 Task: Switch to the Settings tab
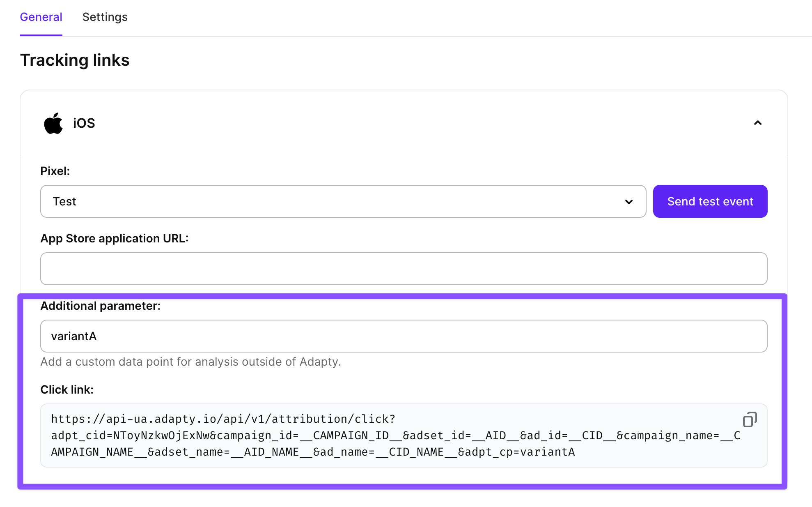coord(105,17)
